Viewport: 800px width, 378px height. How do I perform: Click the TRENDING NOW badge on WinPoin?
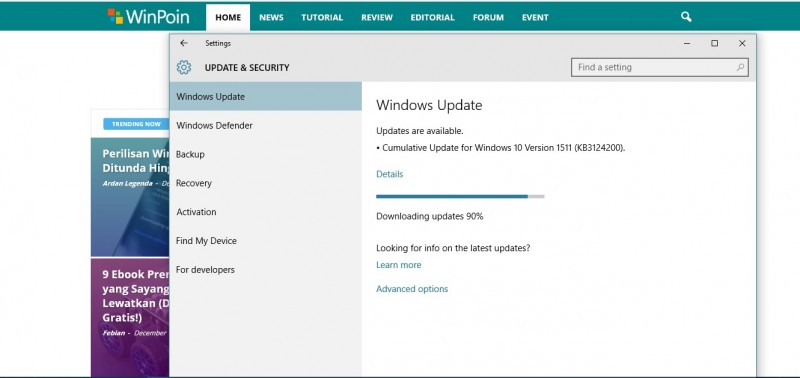coord(136,124)
